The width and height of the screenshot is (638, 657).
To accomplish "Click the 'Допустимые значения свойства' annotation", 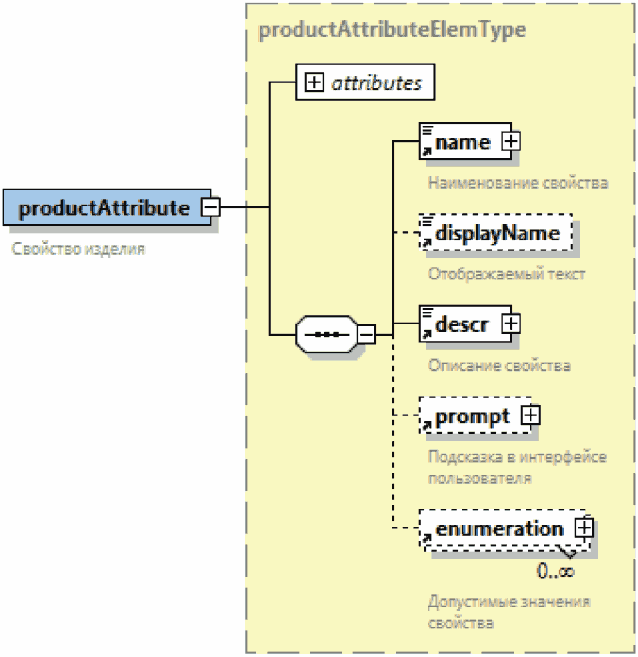I will point(509,612).
